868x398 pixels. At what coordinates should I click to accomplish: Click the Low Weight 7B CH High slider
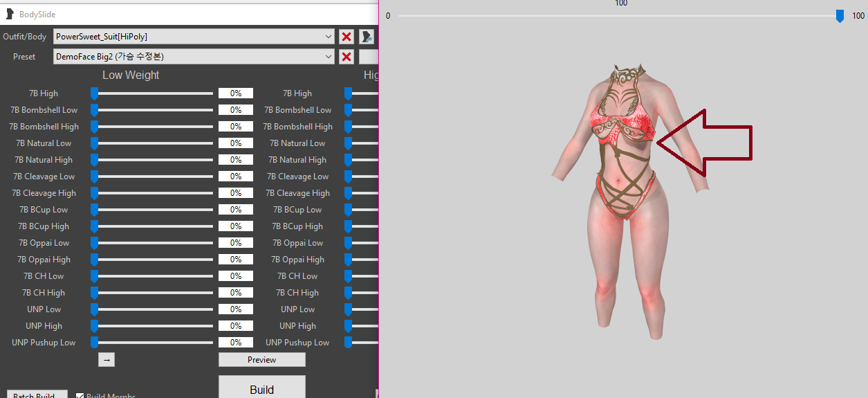153,293
